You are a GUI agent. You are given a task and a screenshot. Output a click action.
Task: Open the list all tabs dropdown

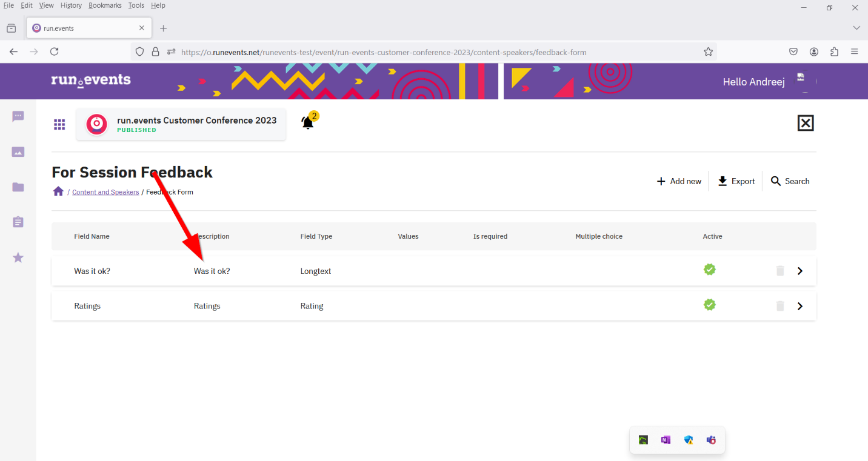point(856,28)
